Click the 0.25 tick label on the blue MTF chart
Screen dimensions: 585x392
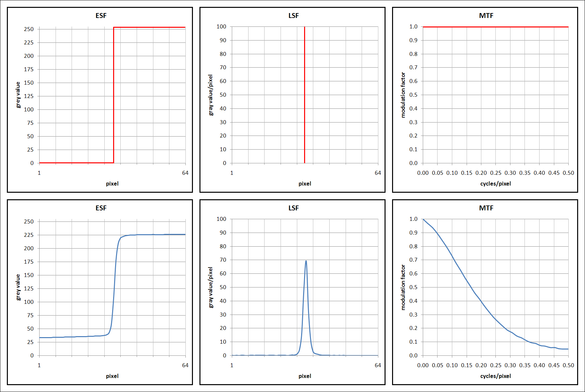pos(495,365)
